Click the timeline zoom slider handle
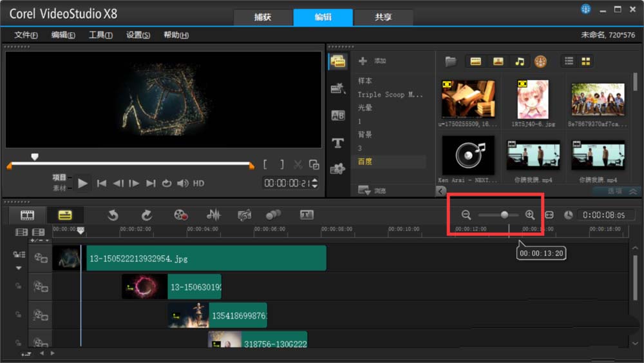 tap(504, 215)
